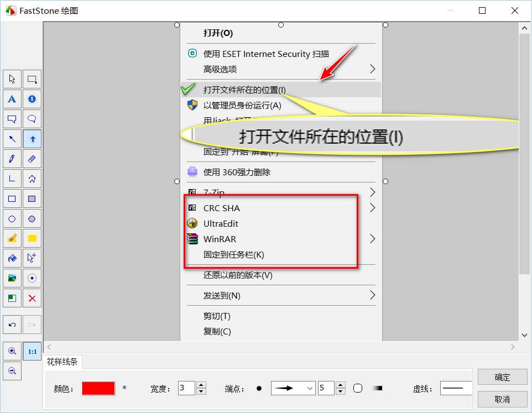Select the Highlighter tool
The height and width of the screenshot is (413, 532).
point(12,238)
